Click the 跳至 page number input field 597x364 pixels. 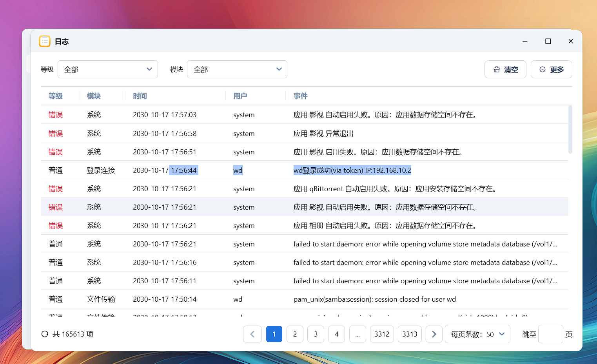tap(550, 334)
